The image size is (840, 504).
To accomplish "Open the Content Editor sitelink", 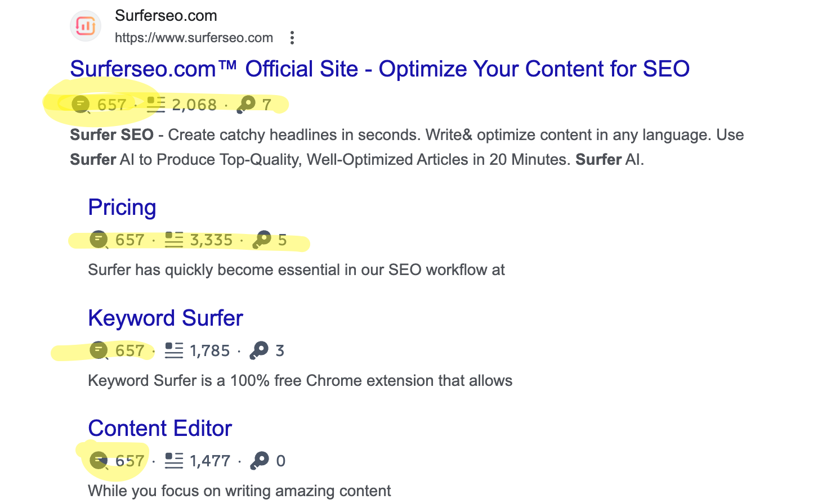I will point(160,429).
